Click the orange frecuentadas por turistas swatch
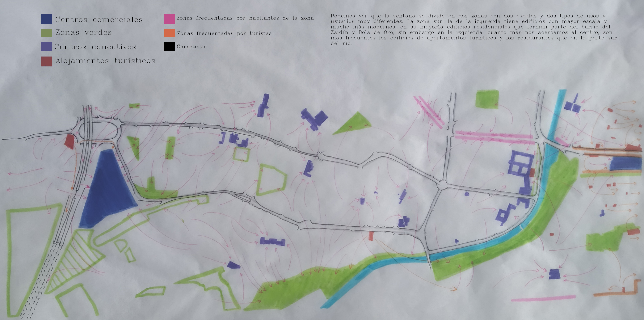 pyautogui.click(x=169, y=33)
